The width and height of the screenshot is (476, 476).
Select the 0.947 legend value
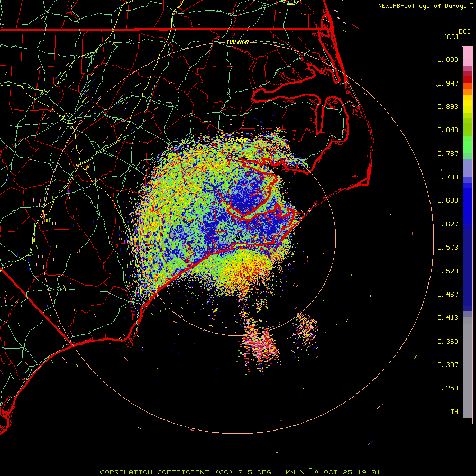click(448, 83)
